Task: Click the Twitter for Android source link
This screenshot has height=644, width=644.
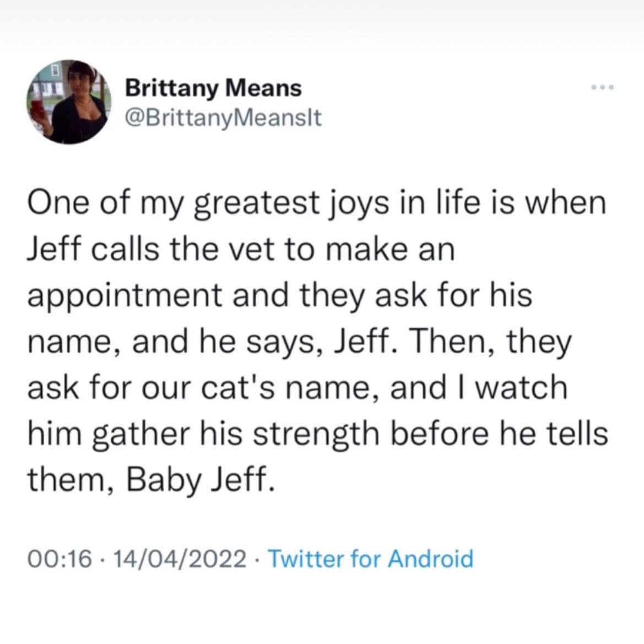Action: 370,559
